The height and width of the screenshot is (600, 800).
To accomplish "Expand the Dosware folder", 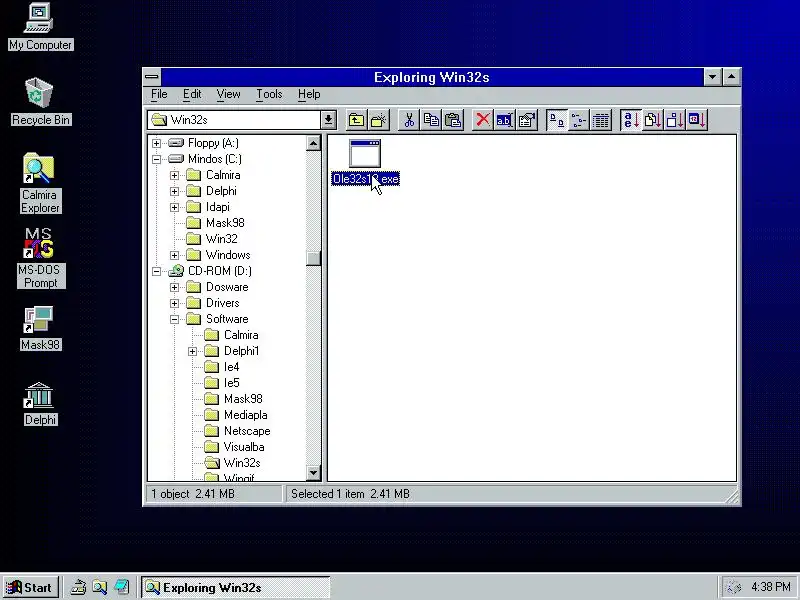I will [174, 287].
